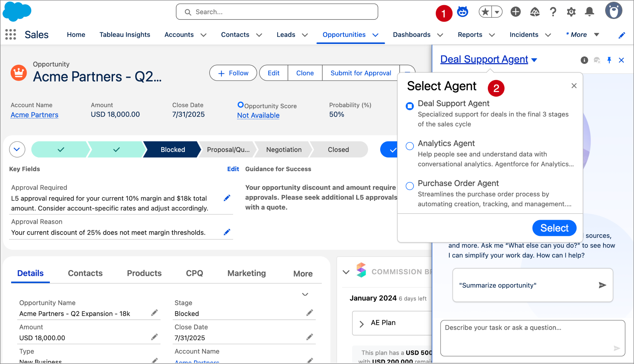Open the user profile avatar

(614, 11)
